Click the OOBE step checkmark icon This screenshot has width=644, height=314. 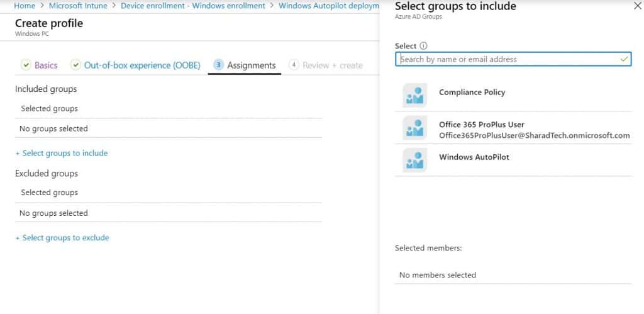(75, 65)
